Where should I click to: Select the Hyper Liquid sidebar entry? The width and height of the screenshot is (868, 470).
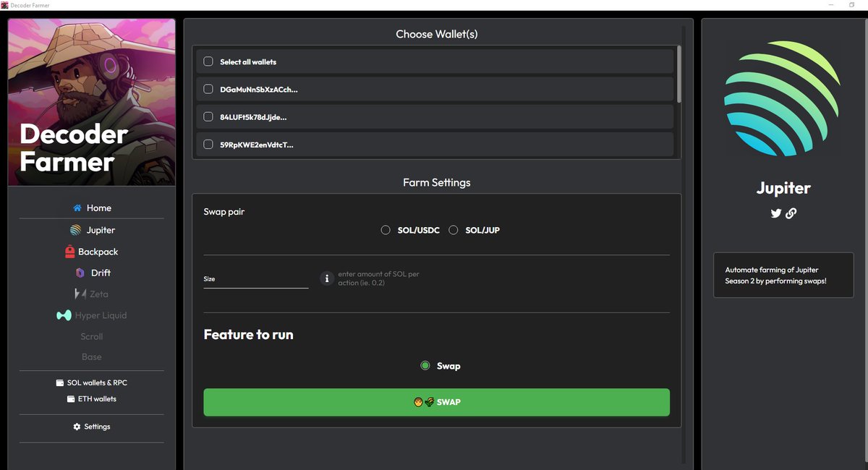coord(91,315)
